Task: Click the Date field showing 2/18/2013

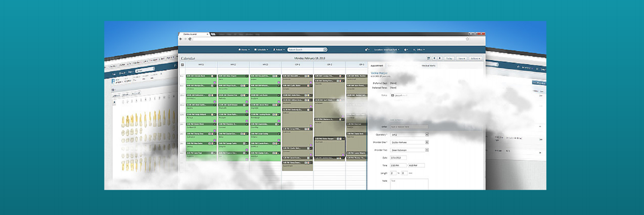Action: [398, 158]
